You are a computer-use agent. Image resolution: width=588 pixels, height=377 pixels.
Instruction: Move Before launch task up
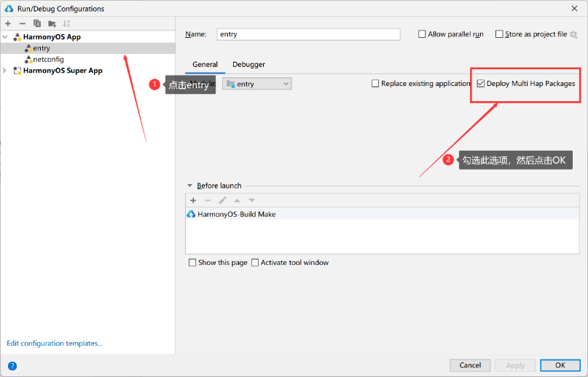pos(237,200)
